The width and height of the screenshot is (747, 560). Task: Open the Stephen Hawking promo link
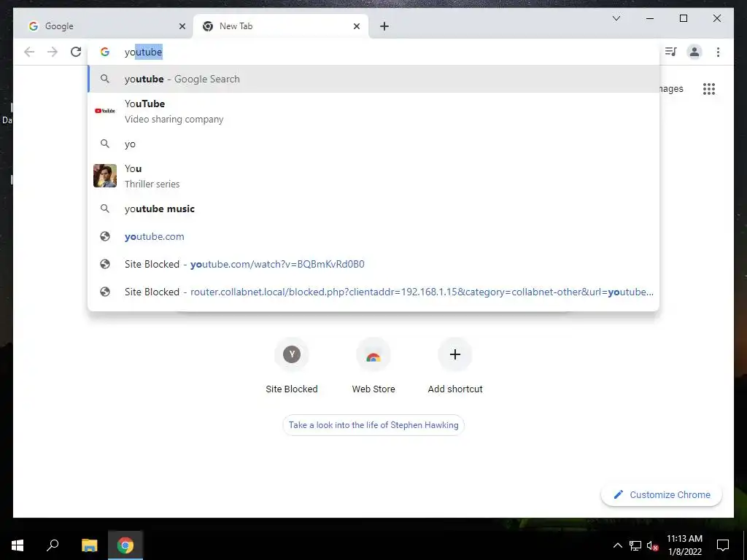(373, 425)
